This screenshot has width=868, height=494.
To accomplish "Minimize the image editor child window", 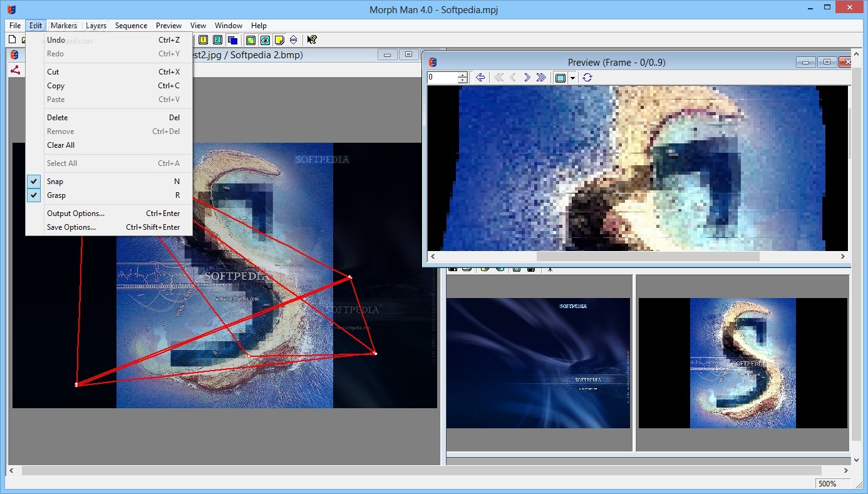I will (387, 55).
